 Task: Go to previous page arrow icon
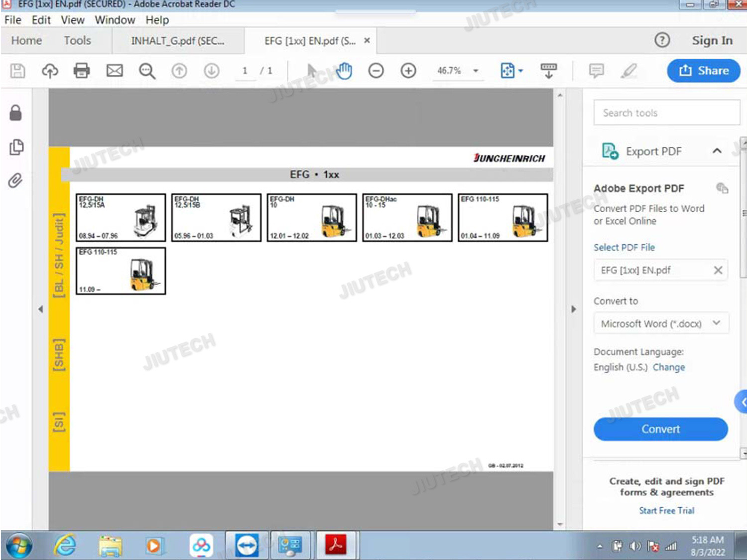179,71
